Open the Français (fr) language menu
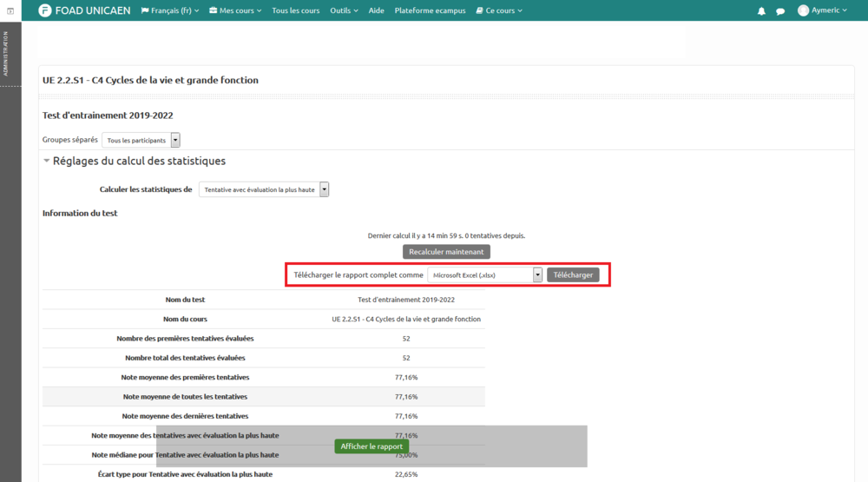This screenshot has height=482, width=868. tap(170, 10)
